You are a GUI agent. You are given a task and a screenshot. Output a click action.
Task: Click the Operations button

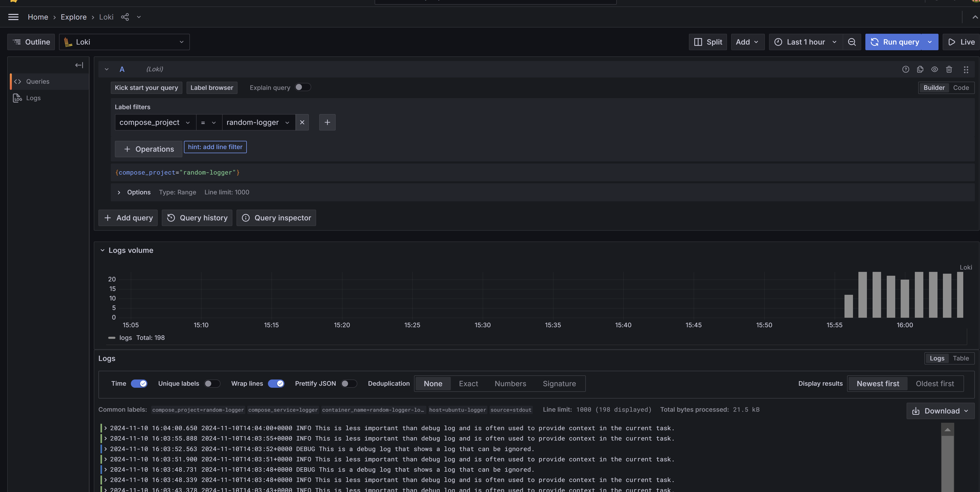pos(148,149)
